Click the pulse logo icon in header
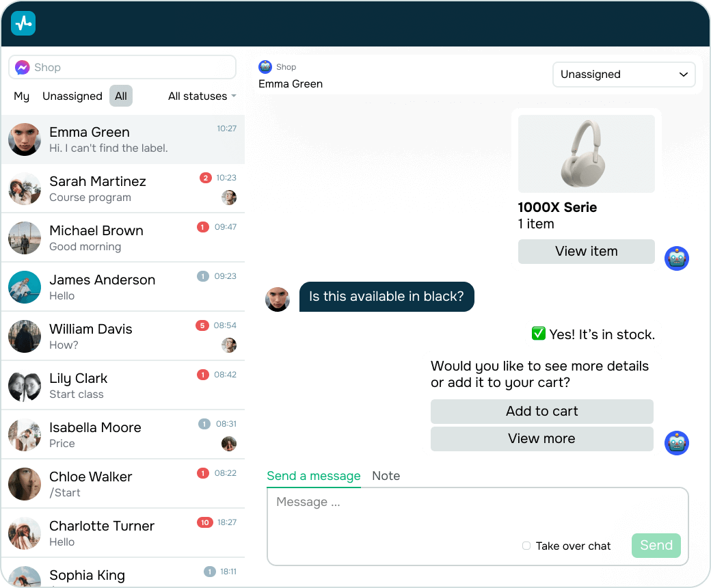Image resolution: width=711 pixels, height=588 pixels. [23, 23]
